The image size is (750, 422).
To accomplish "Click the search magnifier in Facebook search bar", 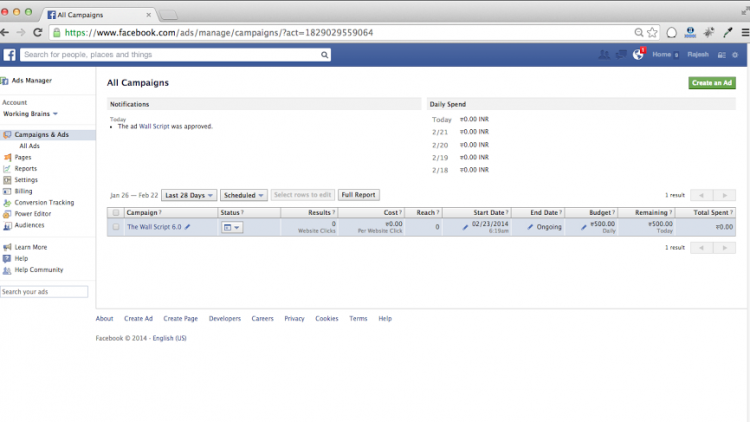I will [324, 55].
